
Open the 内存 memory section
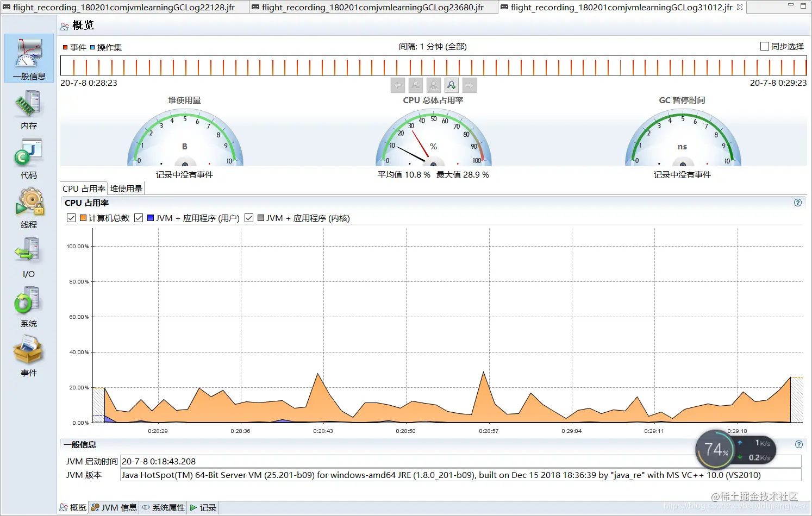click(x=29, y=110)
